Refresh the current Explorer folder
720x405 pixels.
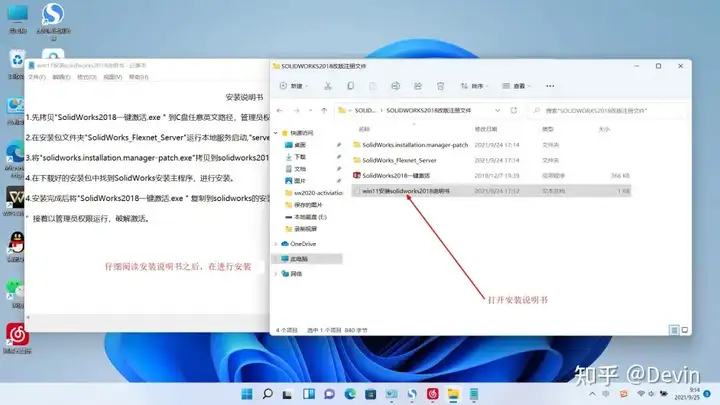pos(514,111)
